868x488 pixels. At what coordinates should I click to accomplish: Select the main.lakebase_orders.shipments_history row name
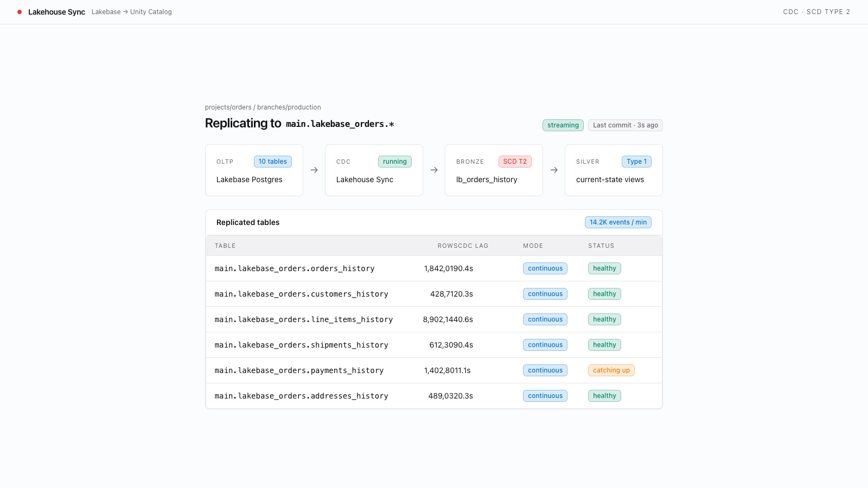(x=302, y=345)
